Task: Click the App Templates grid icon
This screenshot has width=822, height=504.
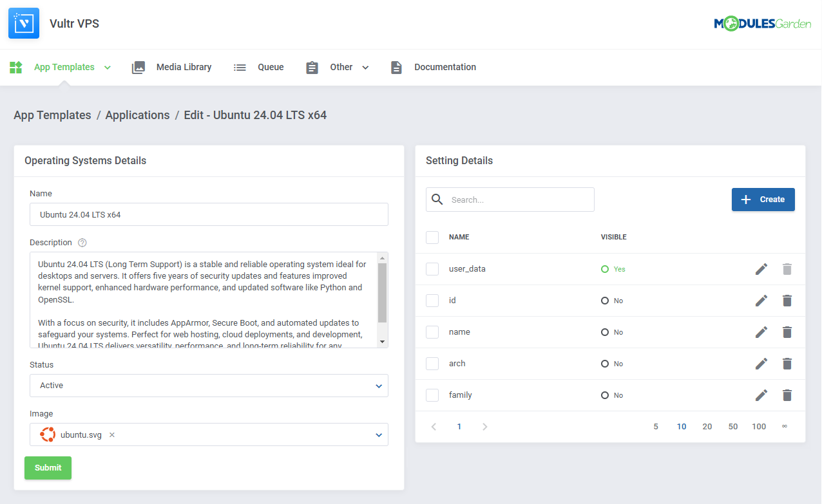Action: point(15,67)
